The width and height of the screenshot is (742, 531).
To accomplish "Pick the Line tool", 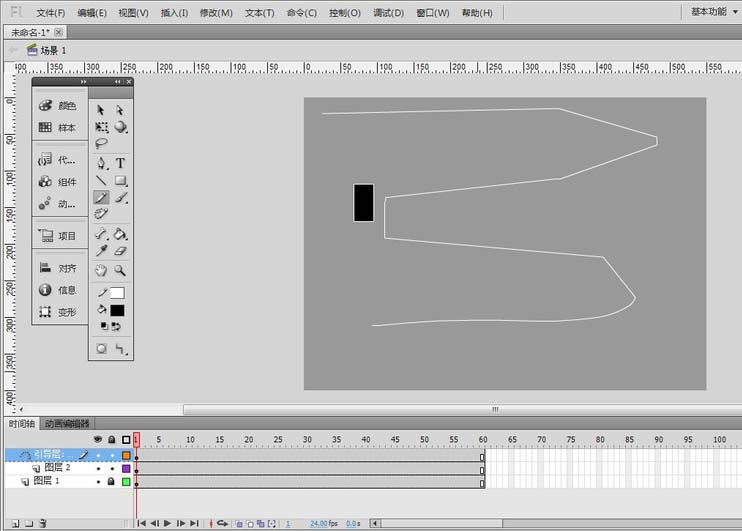I will [x=101, y=180].
